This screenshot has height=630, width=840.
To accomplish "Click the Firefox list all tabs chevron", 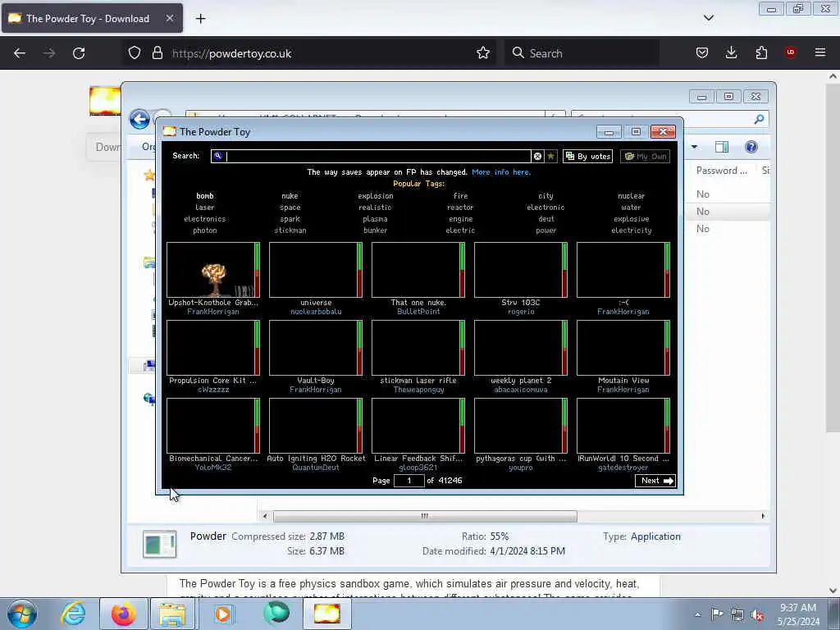I will pos(709,18).
